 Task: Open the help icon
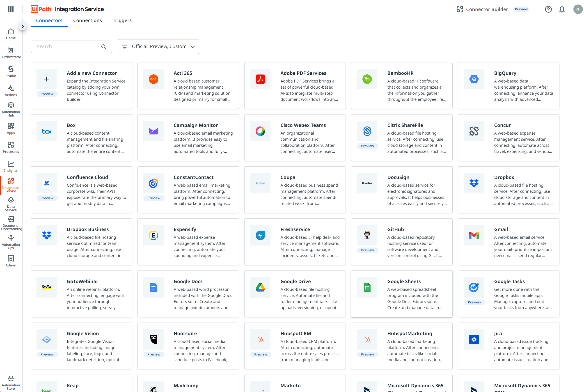pos(548,9)
